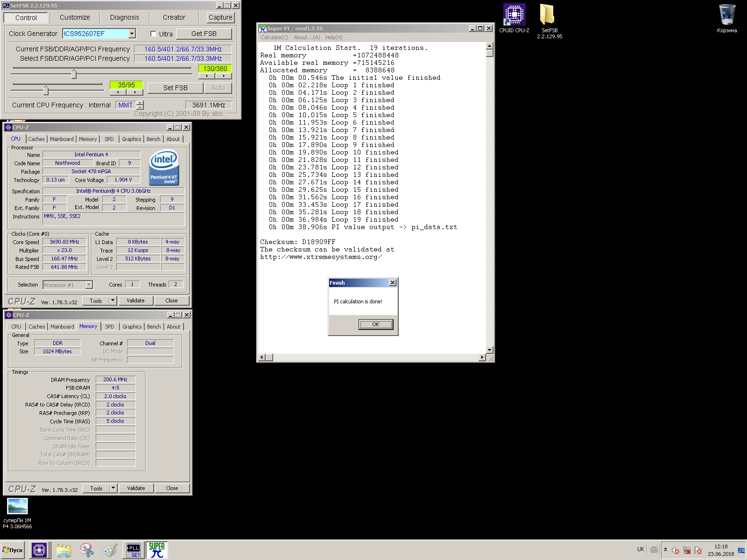Open Super PI About...(A) menu
The width and height of the screenshot is (747, 560).
point(307,37)
